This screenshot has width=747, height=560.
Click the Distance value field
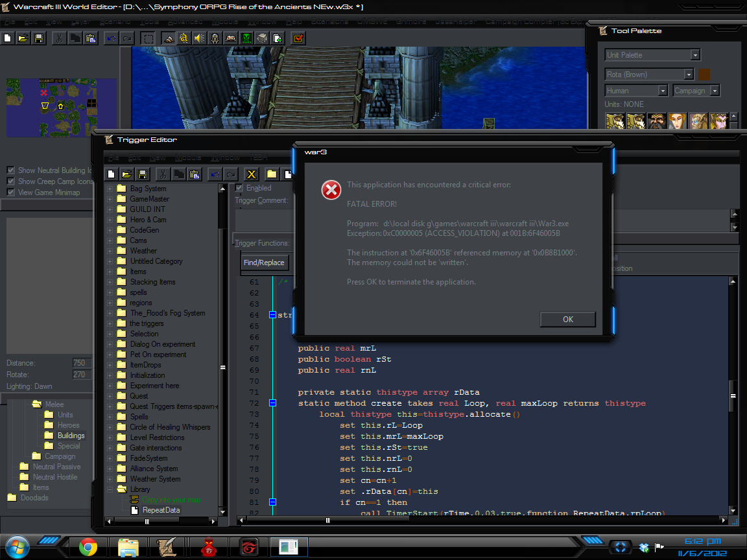pyautogui.click(x=82, y=363)
